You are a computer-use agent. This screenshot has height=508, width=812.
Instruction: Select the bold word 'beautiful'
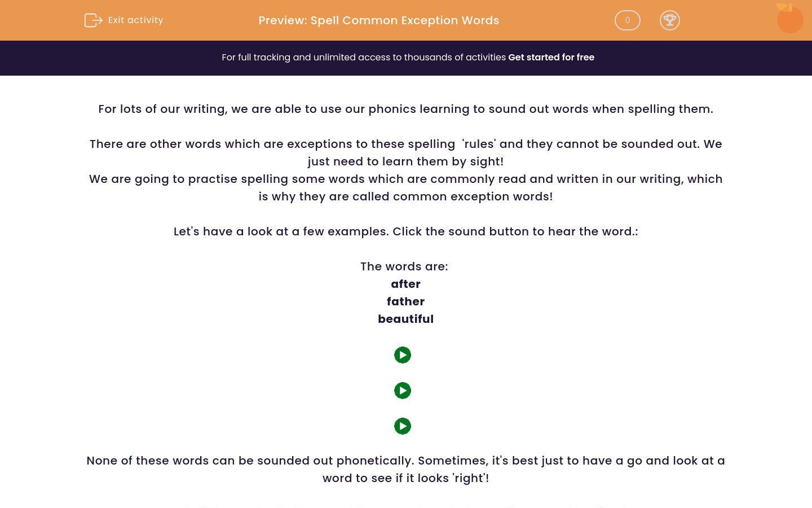pos(405,319)
